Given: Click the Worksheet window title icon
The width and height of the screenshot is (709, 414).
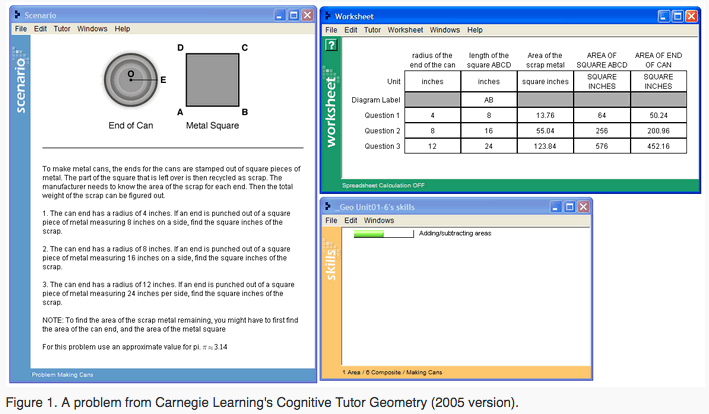Looking at the screenshot, I should (328, 16).
